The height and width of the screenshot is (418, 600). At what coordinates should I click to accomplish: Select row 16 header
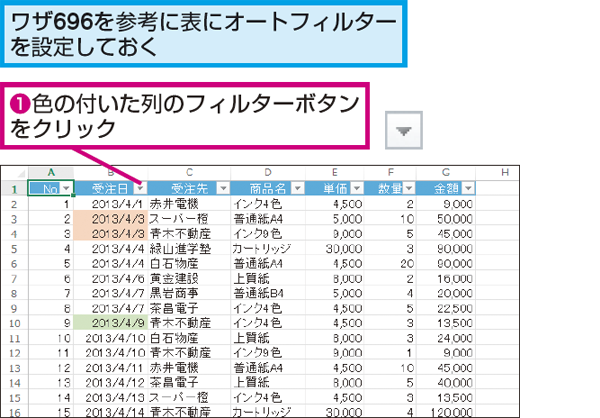tap(14, 412)
